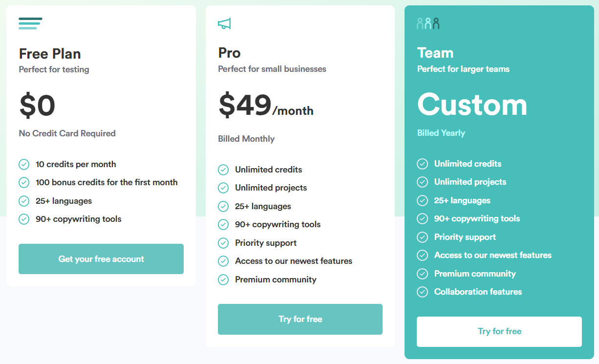
Task: Click the megaphone icon on Pro plan
Action: (224, 23)
